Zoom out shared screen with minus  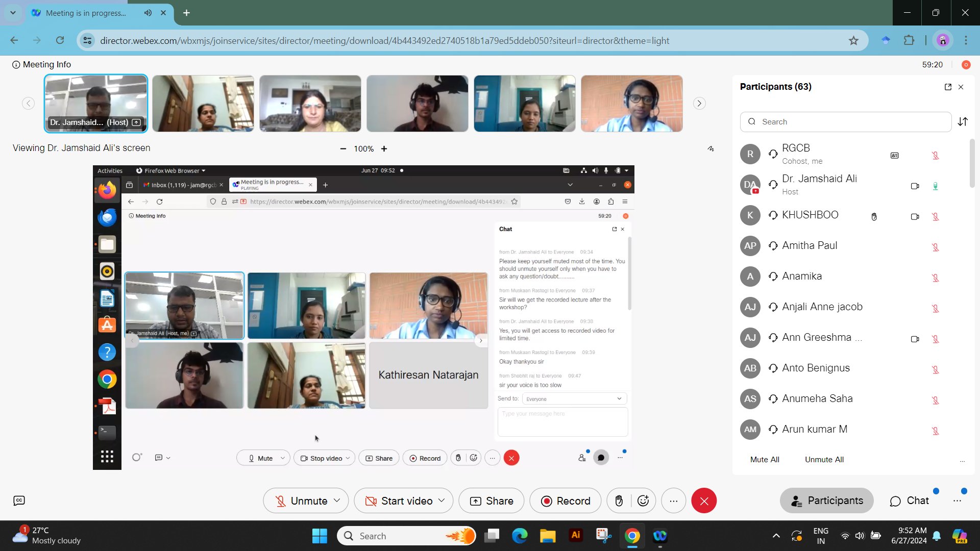pyautogui.click(x=343, y=148)
